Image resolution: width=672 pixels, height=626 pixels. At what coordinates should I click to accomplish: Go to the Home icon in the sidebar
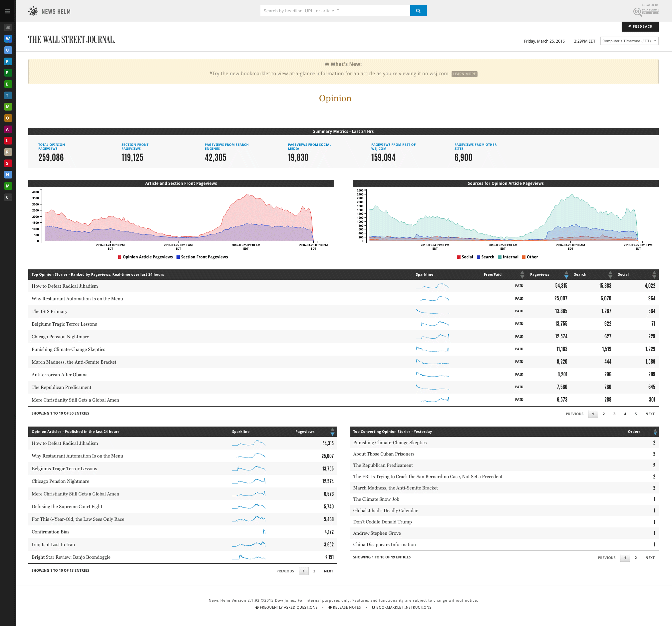(x=8, y=27)
